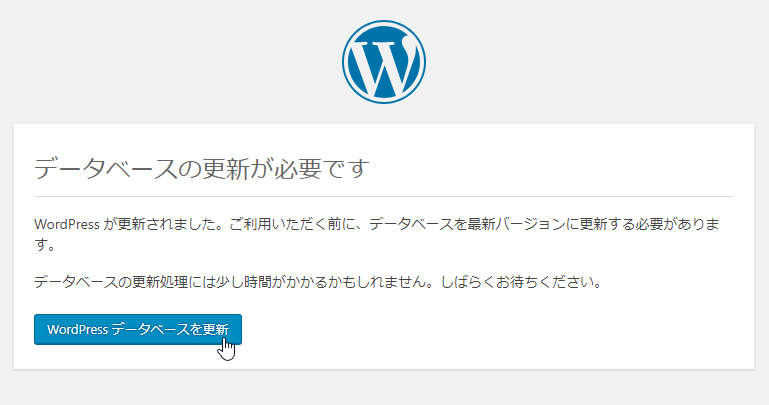
Task: Click the gray background right of the WordPress logo
Action: pyautogui.click(x=600, y=61)
